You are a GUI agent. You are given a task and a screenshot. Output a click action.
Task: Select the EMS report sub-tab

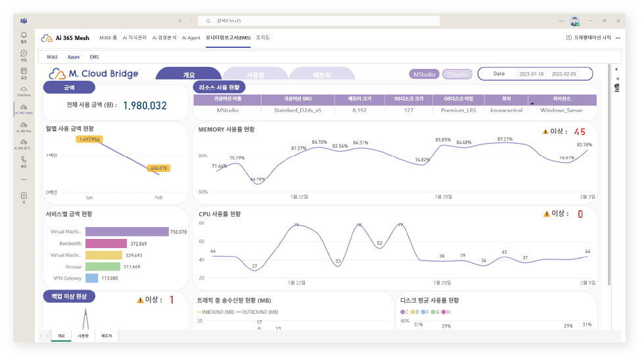[94, 57]
